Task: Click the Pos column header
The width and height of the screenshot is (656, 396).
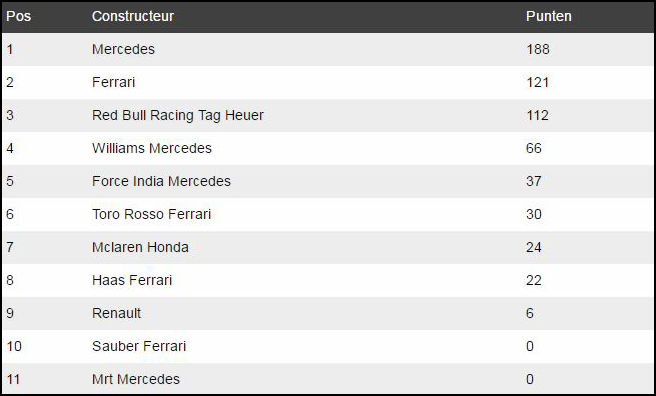Action: [x=18, y=16]
